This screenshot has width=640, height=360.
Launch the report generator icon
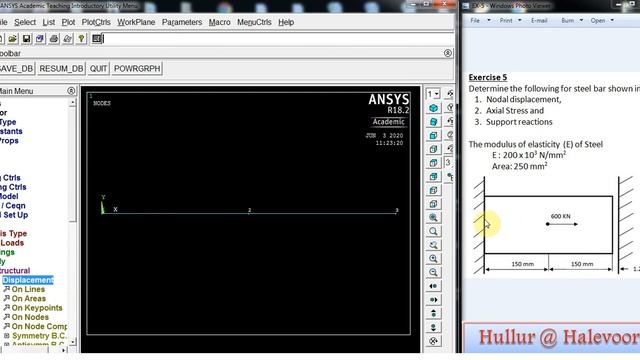click(67, 39)
